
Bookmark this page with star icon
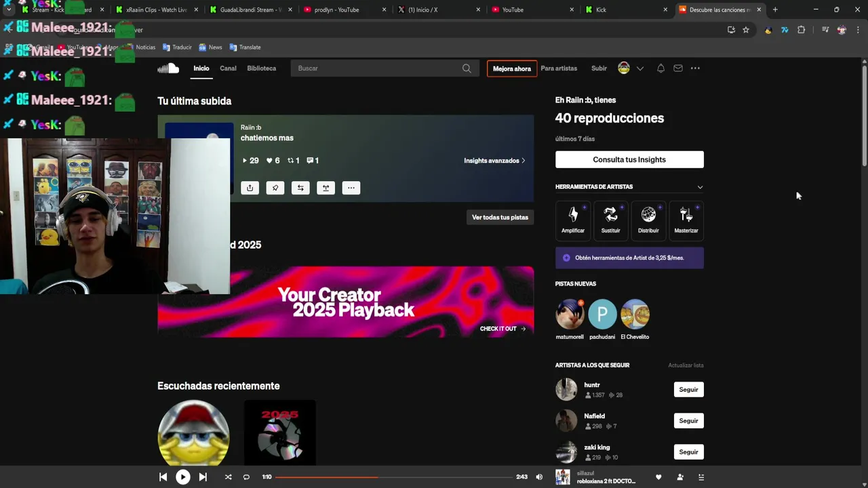click(x=746, y=30)
